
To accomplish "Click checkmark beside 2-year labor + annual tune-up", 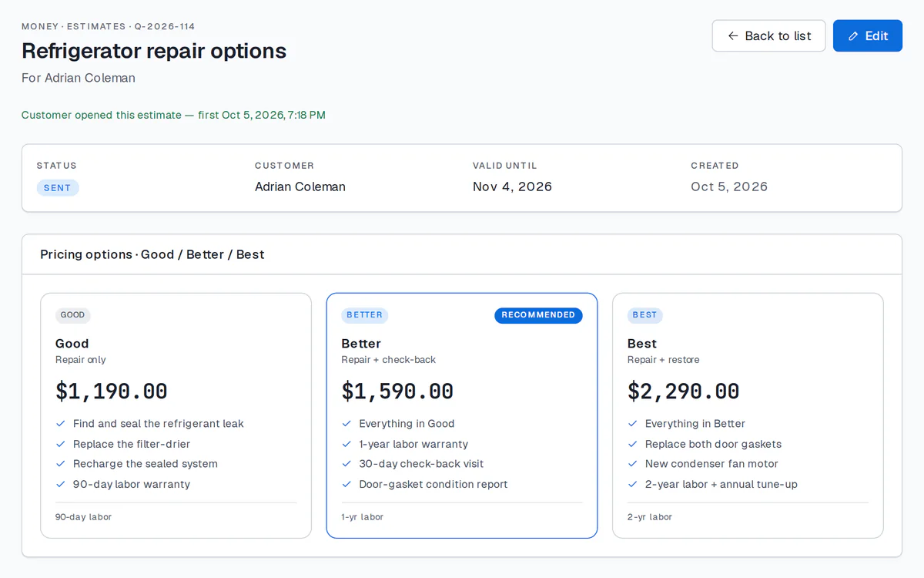I will click(633, 485).
